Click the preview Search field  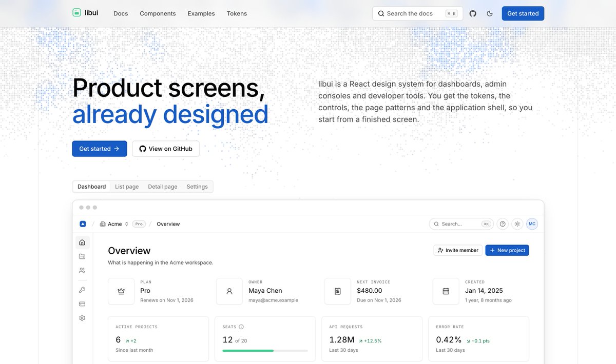click(x=461, y=224)
